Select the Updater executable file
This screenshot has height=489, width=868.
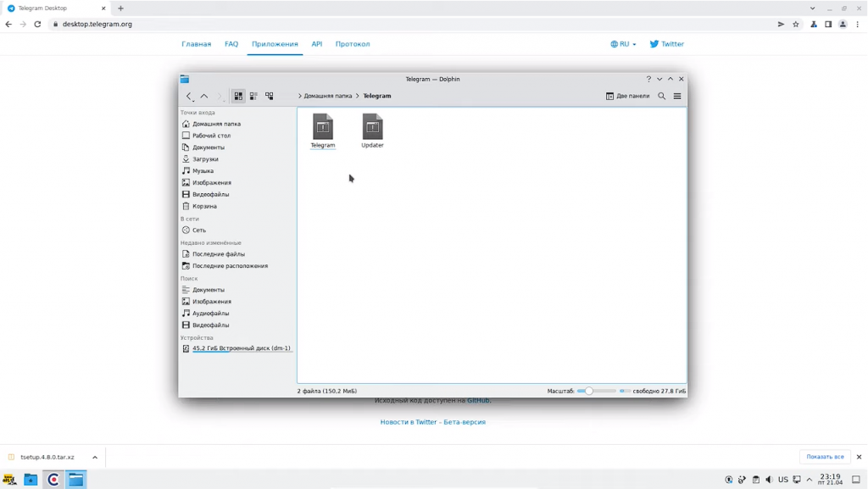pyautogui.click(x=373, y=131)
